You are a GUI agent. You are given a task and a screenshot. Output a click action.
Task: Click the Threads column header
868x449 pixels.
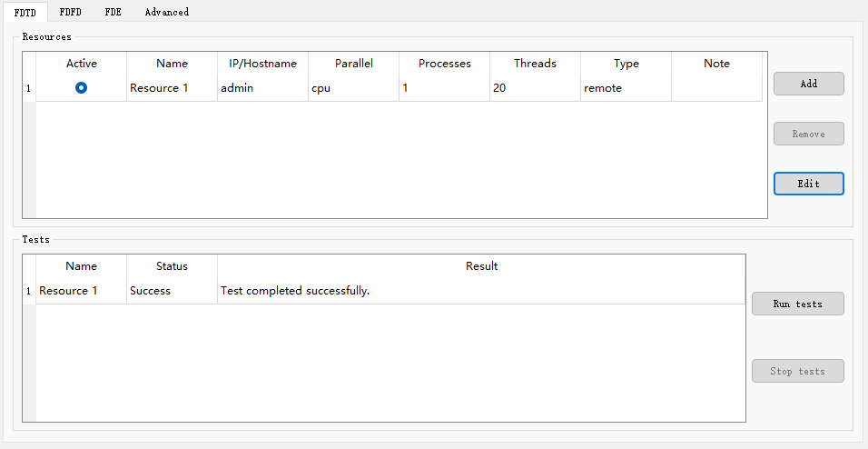click(536, 64)
